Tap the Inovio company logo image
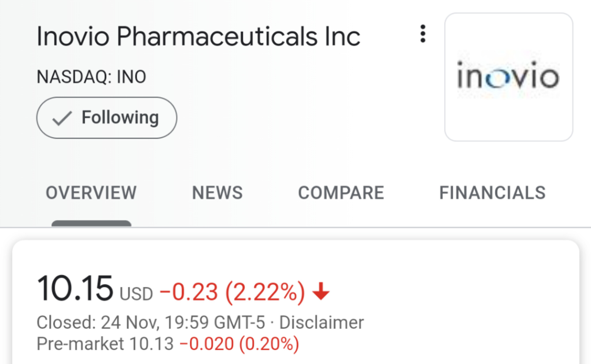591x364 pixels. click(x=508, y=77)
